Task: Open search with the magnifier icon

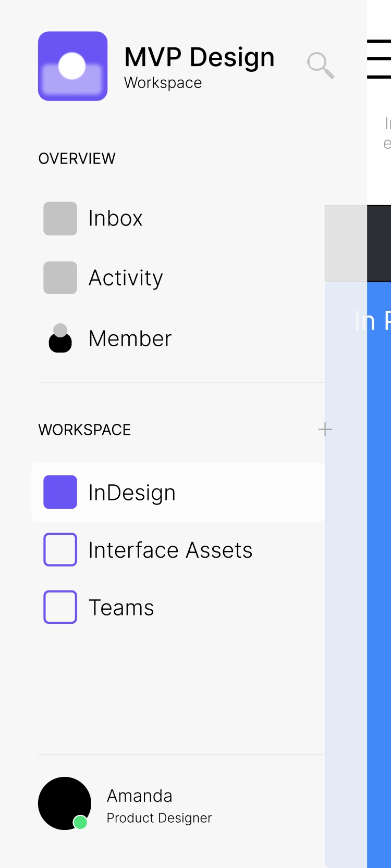Action: [x=320, y=65]
